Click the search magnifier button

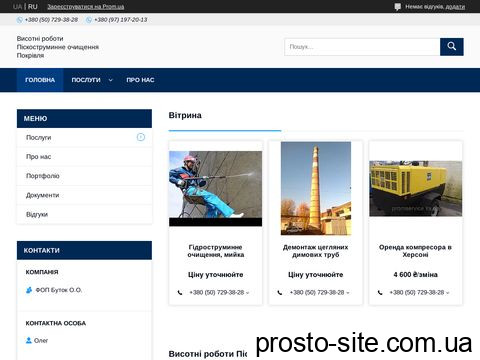coord(451,47)
